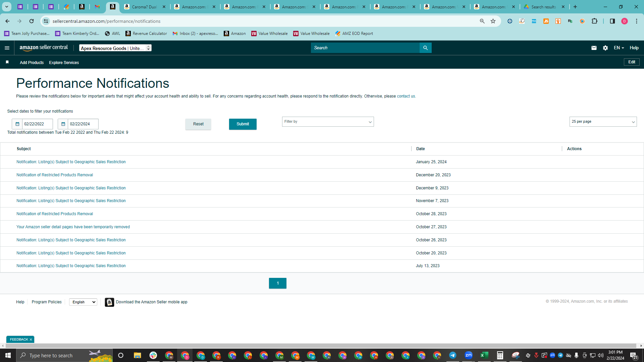Open the July 13, 2023 notification
This screenshot has height=362, width=644.
[71, 266]
